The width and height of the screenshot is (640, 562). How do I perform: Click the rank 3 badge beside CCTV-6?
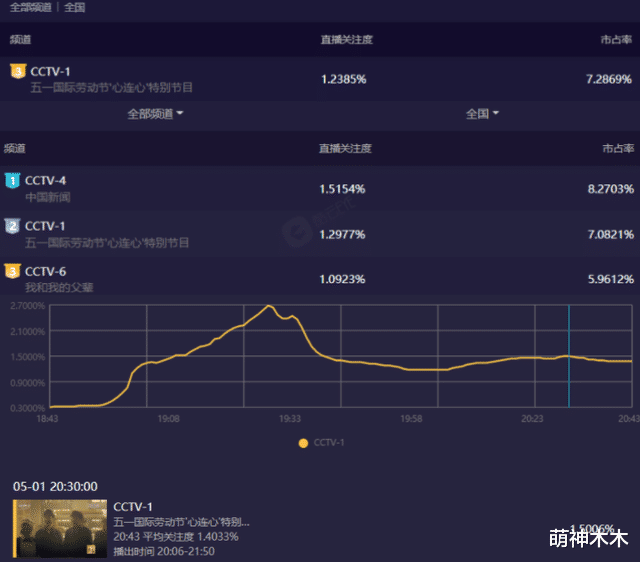pyautogui.click(x=12, y=271)
